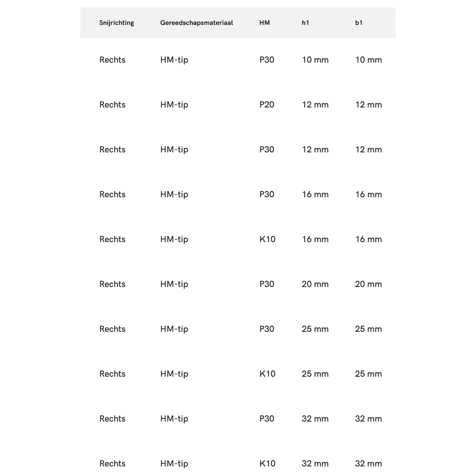Click P30 in the 20 mm row
The height and width of the screenshot is (476, 476).
point(267,284)
